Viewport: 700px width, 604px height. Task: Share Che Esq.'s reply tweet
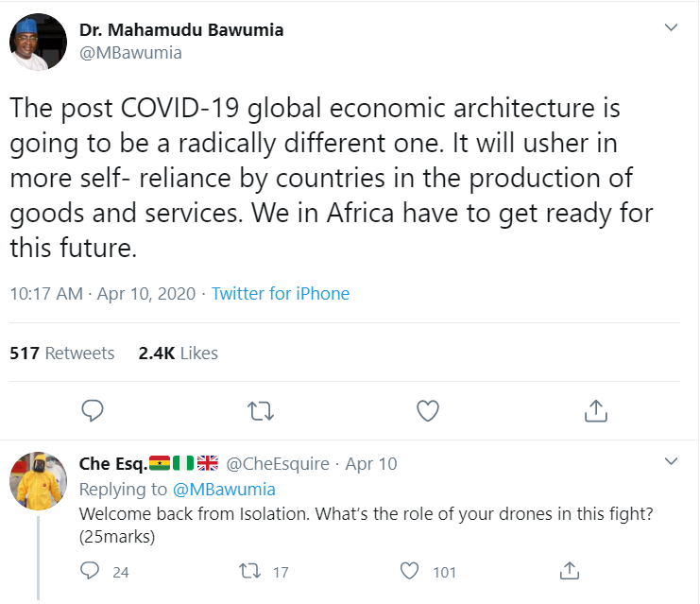click(569, 571)
